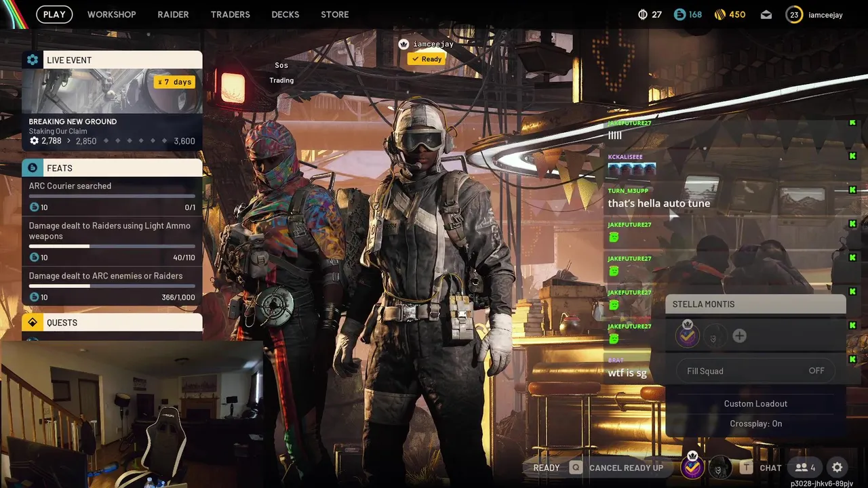Expand the FEATS panel header
The image size is (868, 488).
[x=112, y=167]
